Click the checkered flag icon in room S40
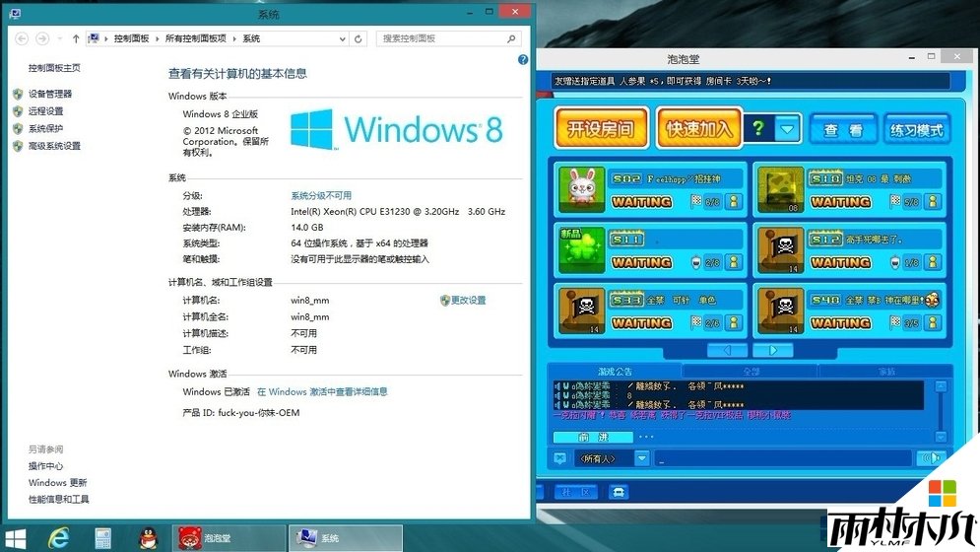 coord(895,323)
